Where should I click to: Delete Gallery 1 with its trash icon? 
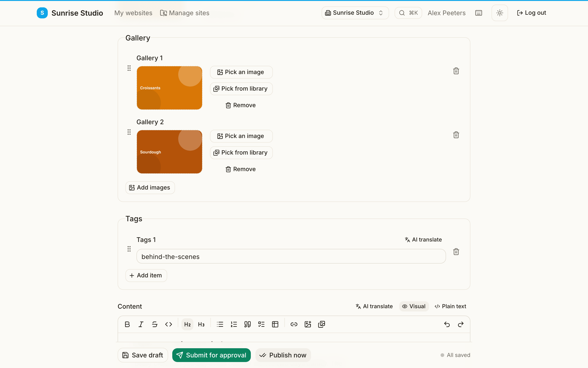coord(456,71)
